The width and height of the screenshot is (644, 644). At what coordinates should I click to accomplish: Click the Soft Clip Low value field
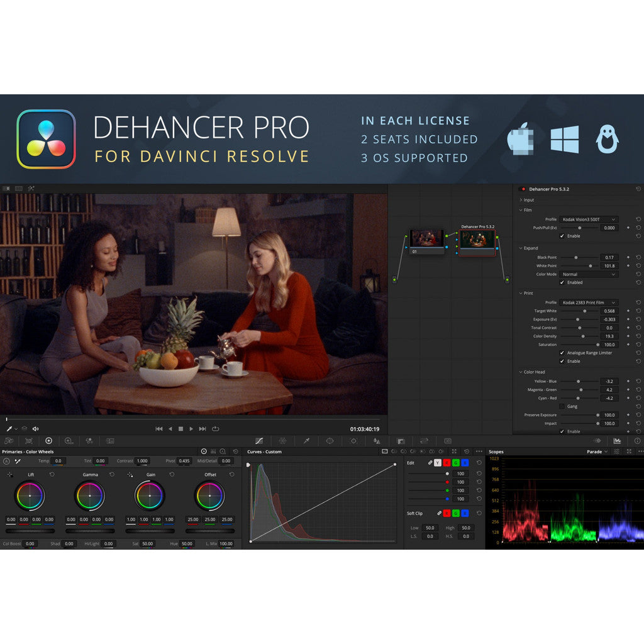point(430,528)
